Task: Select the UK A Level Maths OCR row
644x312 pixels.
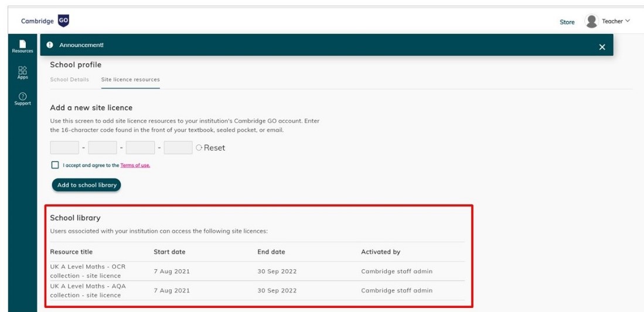Action: [257, 272]
